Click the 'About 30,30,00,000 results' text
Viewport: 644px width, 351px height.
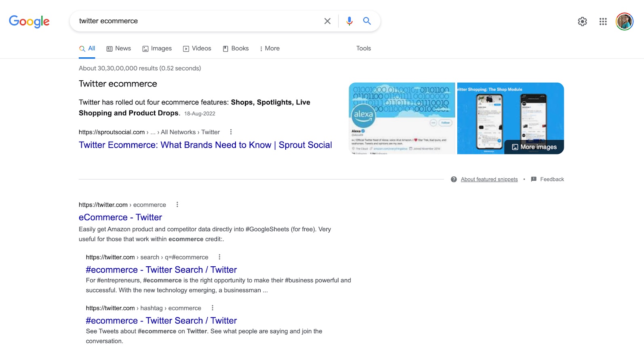point(140,68)
